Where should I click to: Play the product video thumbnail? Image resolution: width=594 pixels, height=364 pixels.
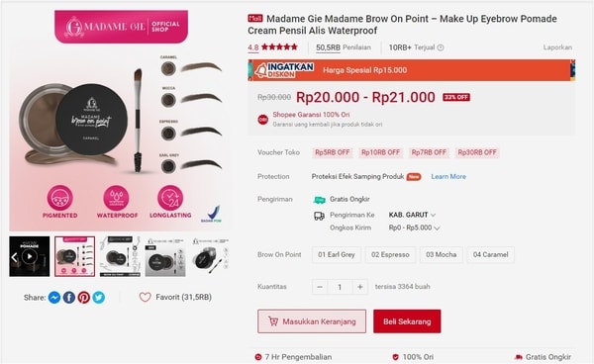pos(30,256)
